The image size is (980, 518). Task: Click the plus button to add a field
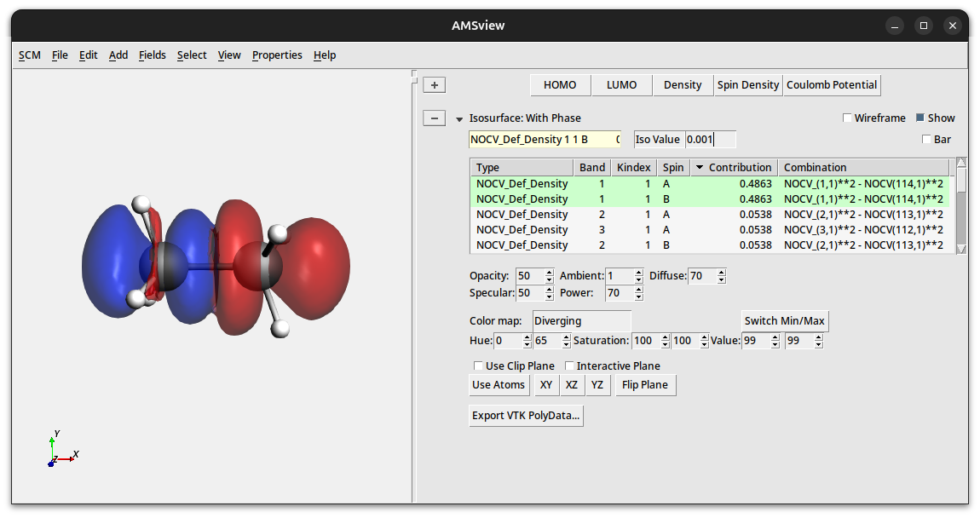435,85
